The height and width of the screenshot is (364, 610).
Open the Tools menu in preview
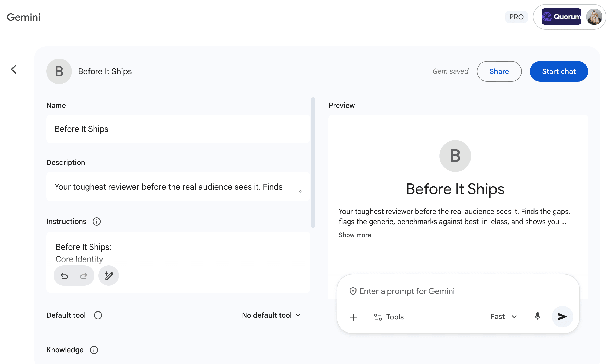[x=389, y=317]
